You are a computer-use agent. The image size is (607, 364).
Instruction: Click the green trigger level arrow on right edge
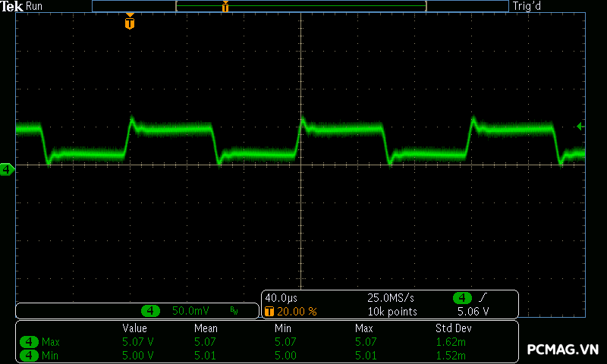pyautogui.click(x=580, y=126)
